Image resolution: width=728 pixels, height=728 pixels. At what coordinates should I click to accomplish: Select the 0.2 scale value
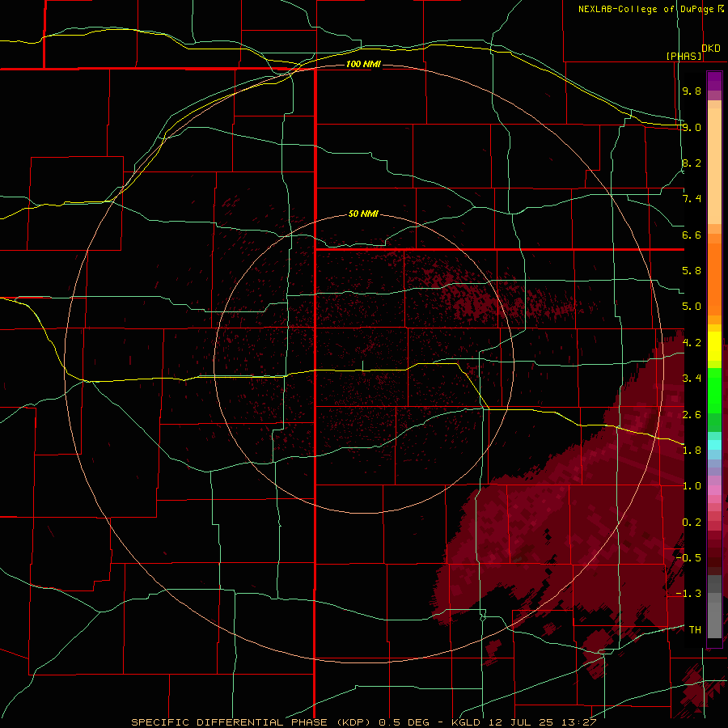coord(692,523)
